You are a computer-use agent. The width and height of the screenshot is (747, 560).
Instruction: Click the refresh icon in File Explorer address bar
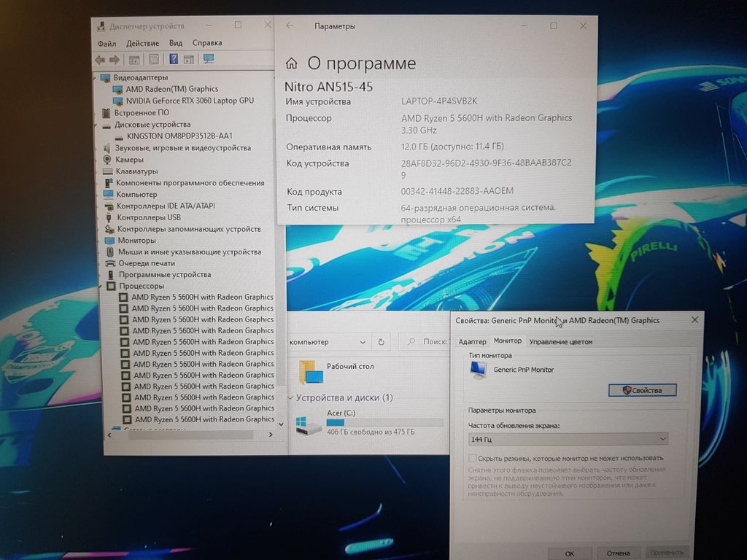(x=381, y=341)
